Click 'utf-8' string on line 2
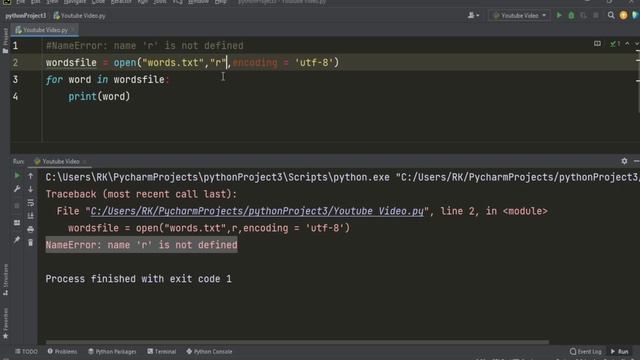The image size is (640, 360). 314,62
